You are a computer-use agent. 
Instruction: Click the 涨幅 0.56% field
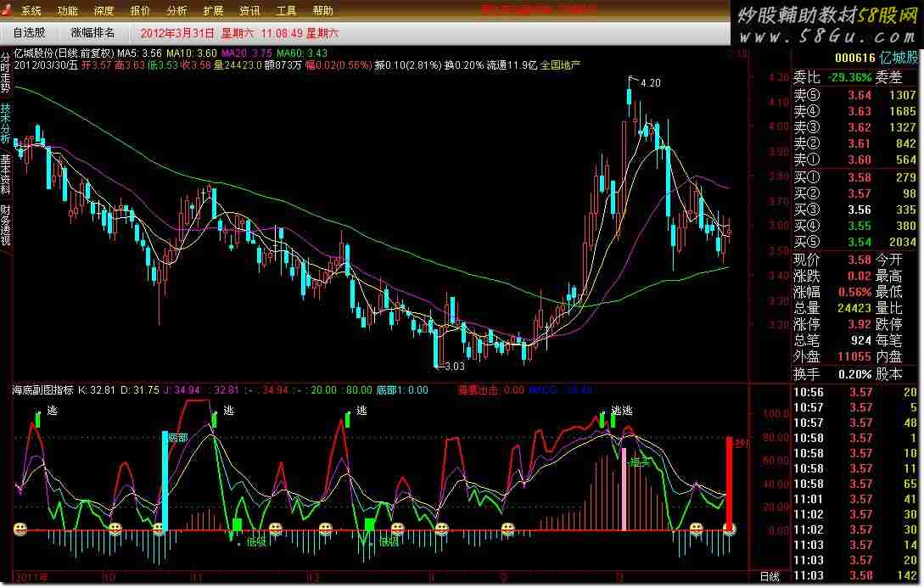[x=832, y=292]
